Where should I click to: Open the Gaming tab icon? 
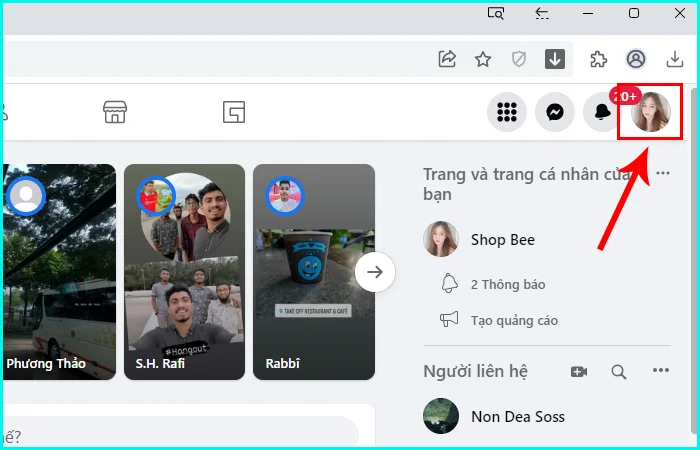click(x=234, y=112)
